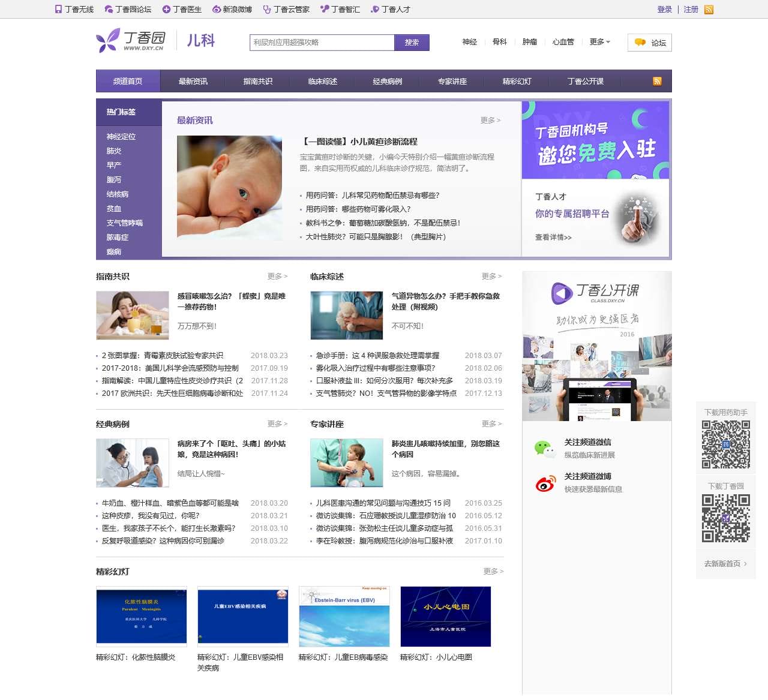This screenshot has height=700, width=768.
Task: Click the 丁香园 logo
Action: pyautogui.click(x=131, y=40)
